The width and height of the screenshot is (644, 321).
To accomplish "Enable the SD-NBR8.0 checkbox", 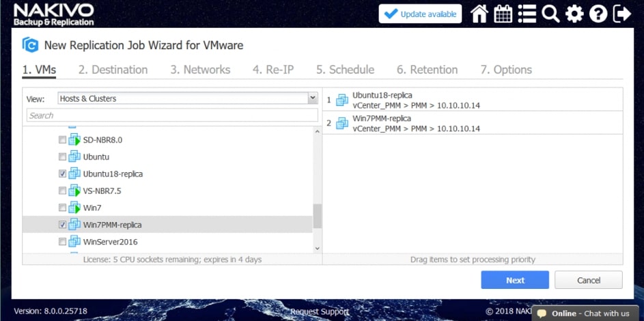I will pyautogui.click(x=63, y=139).
